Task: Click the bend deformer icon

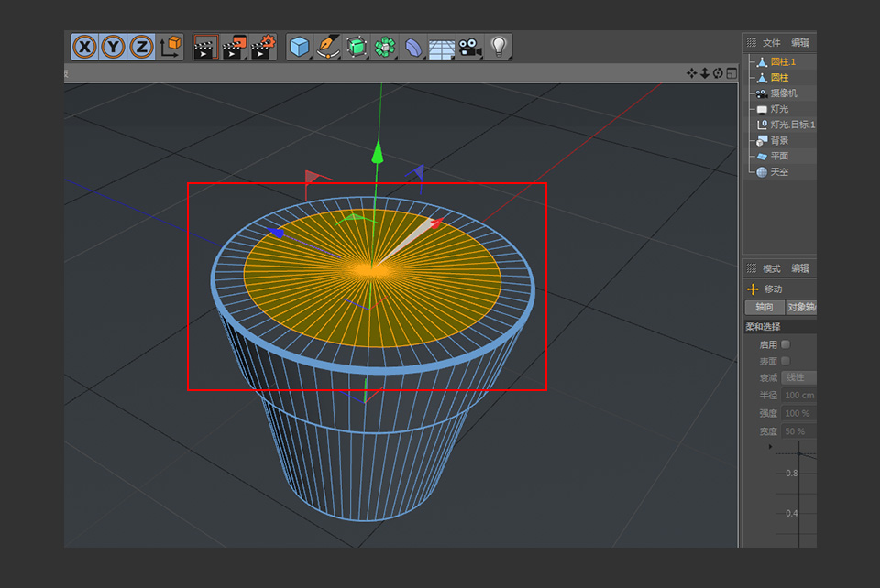Action: point(413,46)
